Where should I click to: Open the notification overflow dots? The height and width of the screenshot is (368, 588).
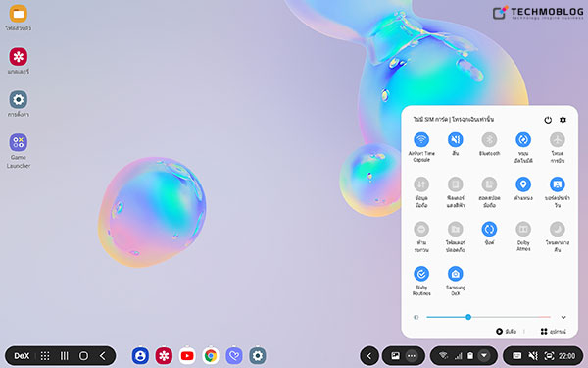[x=412, y=355]
